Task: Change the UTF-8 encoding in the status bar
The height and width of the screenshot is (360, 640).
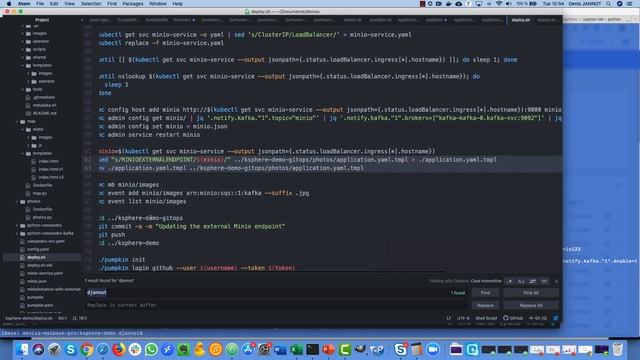Action: click(463, 318)
